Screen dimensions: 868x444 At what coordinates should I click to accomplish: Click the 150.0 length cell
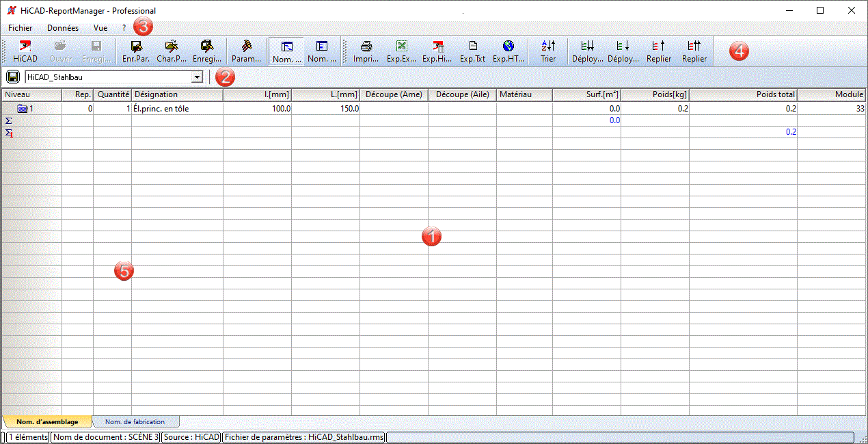pyautogui.click(x=326, y=108)
